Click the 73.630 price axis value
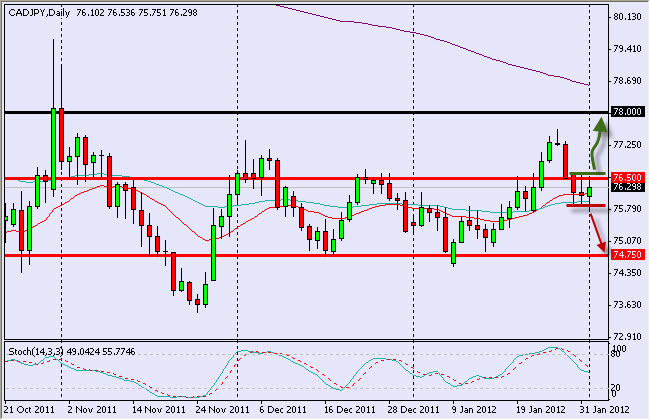650x420 pixels. (x=627, y=305)
